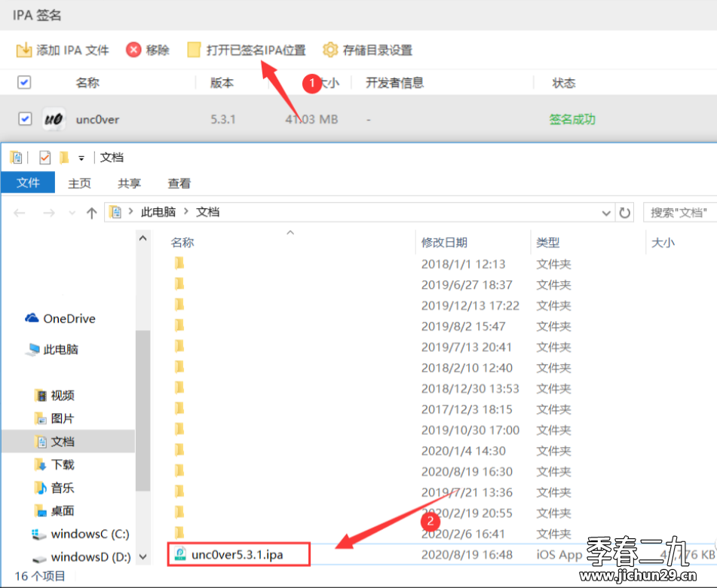Open 音乐 folder in navigation pane
Image resolution: width=717 pixels, height=588 pixels.
point(54,488)
